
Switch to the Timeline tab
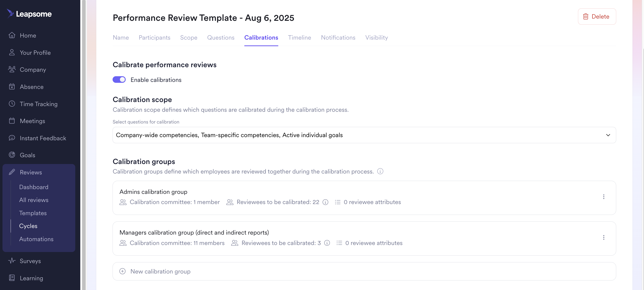(x=300, y=38)
